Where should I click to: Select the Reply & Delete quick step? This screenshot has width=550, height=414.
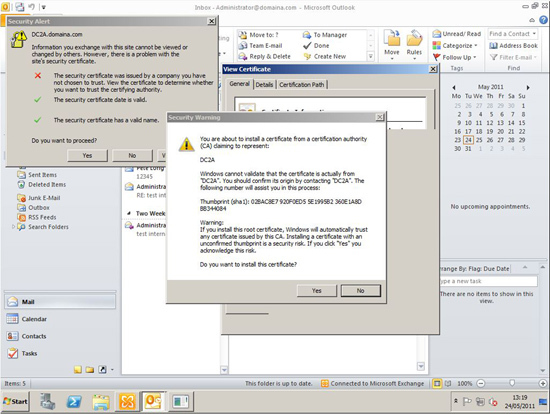(x=264, y=56)
